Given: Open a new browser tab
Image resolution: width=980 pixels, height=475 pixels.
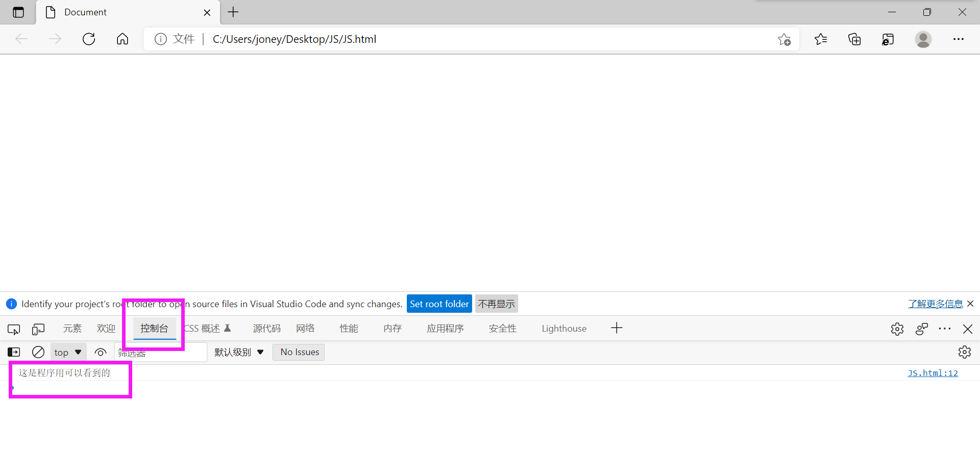Looking at the screenshot, I should click(x=233, y=12).
